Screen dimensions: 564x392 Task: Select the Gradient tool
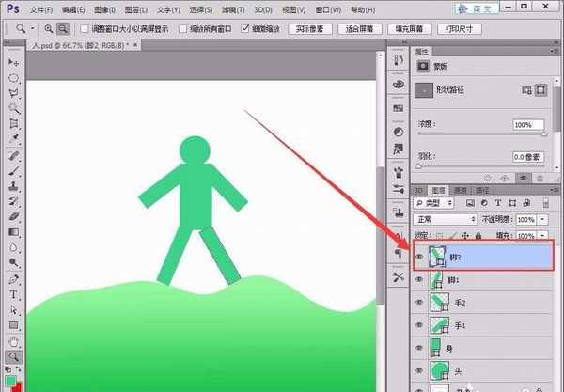click(14, 232)
